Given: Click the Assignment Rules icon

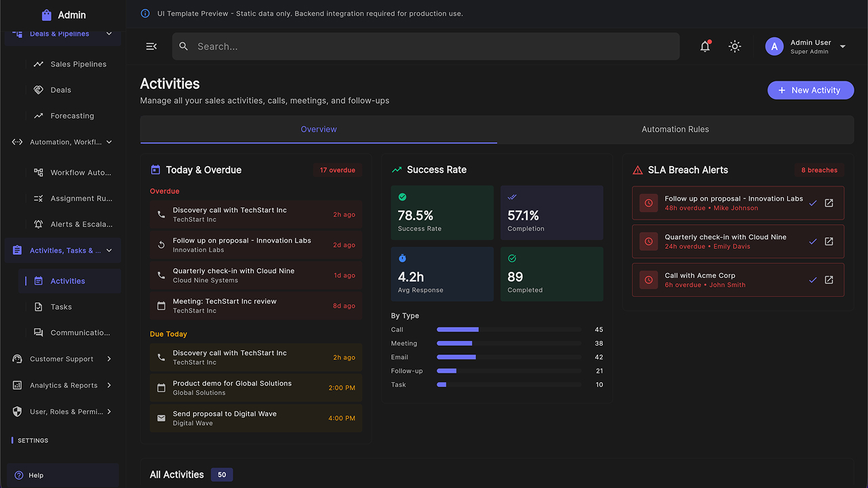Looking at the screenshot, I should coord(39,199).
